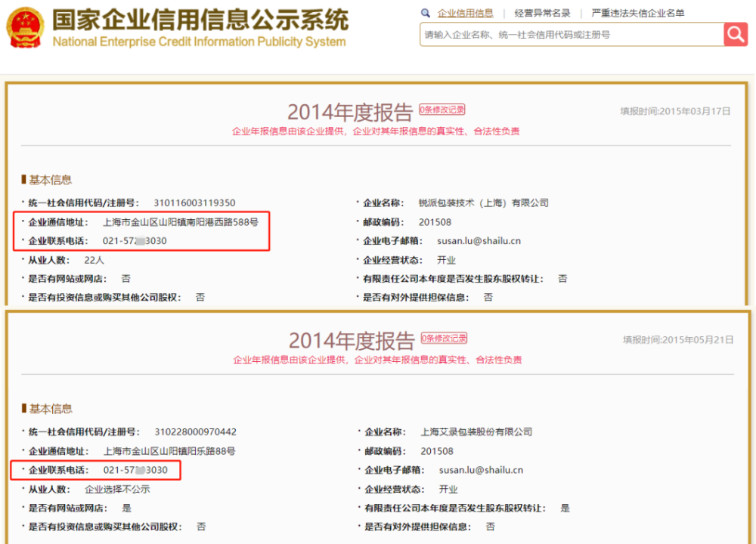
Task: Click the phone number in the first report
Action: (x=135, y=241)
